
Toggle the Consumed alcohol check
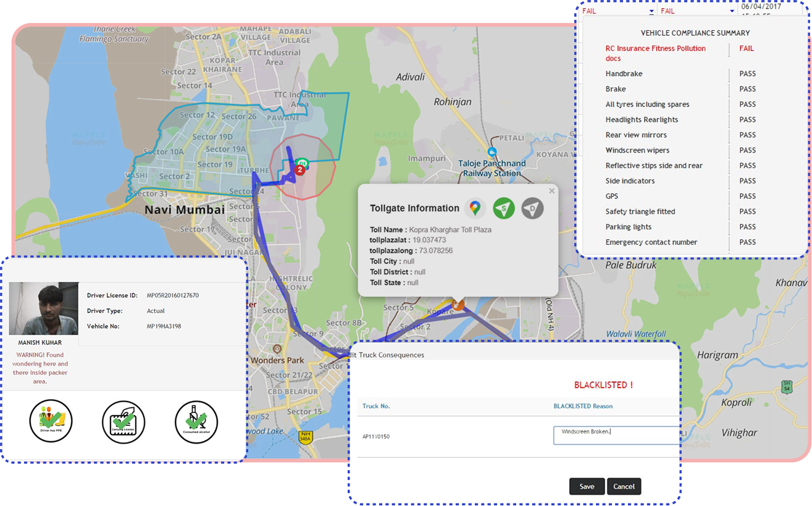click(196, 421)
